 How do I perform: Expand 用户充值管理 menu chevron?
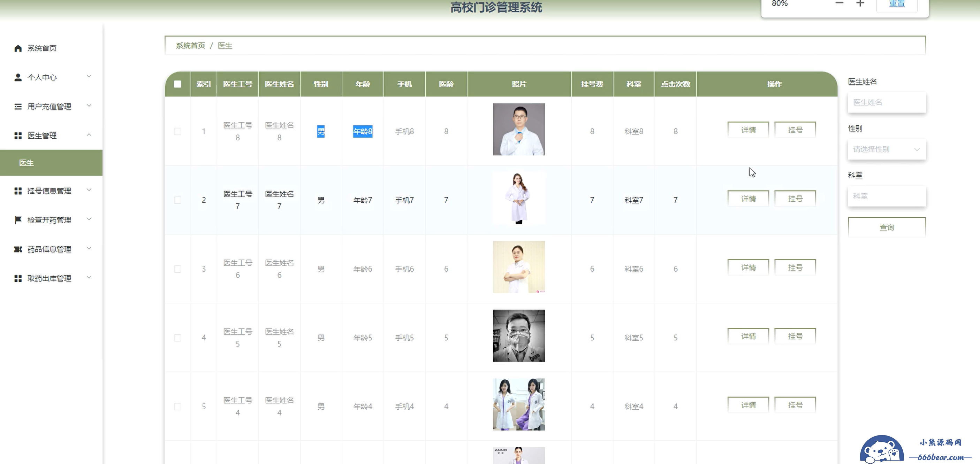click(89, 106)
